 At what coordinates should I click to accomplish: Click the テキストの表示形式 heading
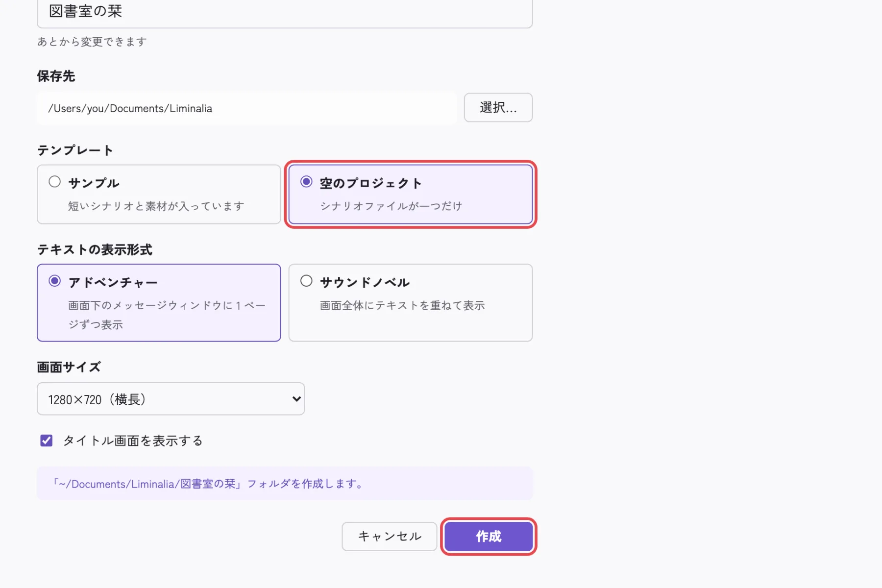tap(95, 250)
